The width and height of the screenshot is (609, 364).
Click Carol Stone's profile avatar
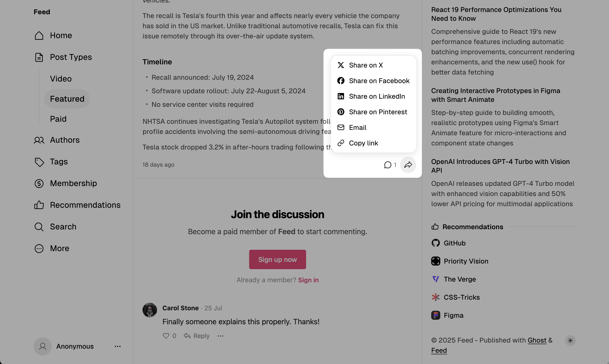[x=150, y=310]
